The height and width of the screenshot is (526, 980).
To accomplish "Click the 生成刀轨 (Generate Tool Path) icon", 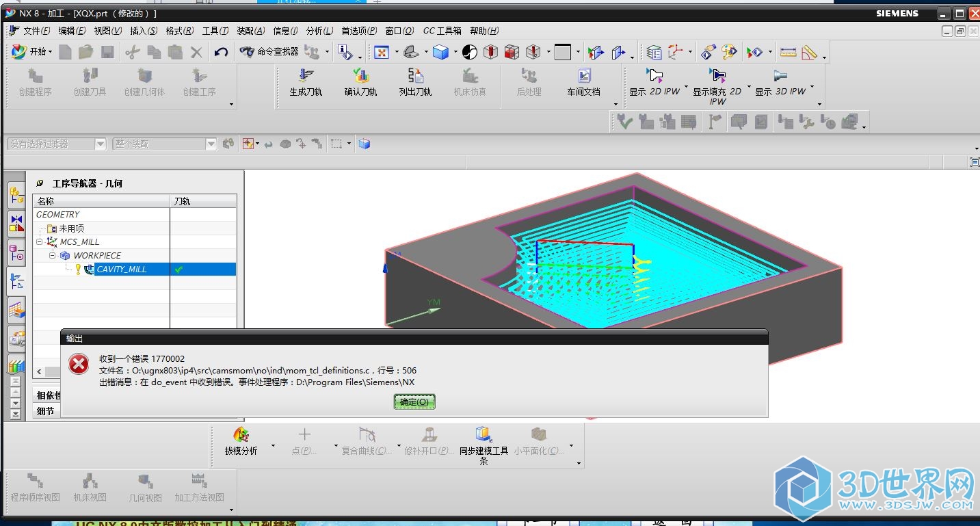I will [306, 82].
